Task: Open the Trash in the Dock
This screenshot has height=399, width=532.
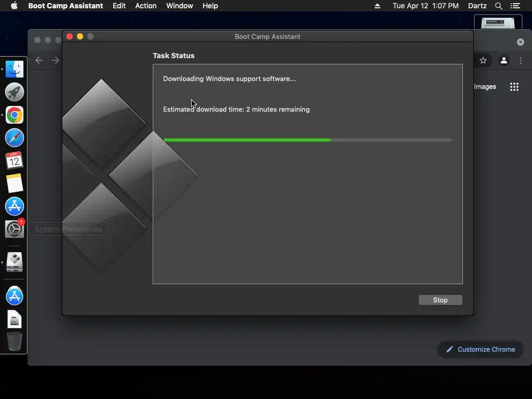Action: pos(14,342)
